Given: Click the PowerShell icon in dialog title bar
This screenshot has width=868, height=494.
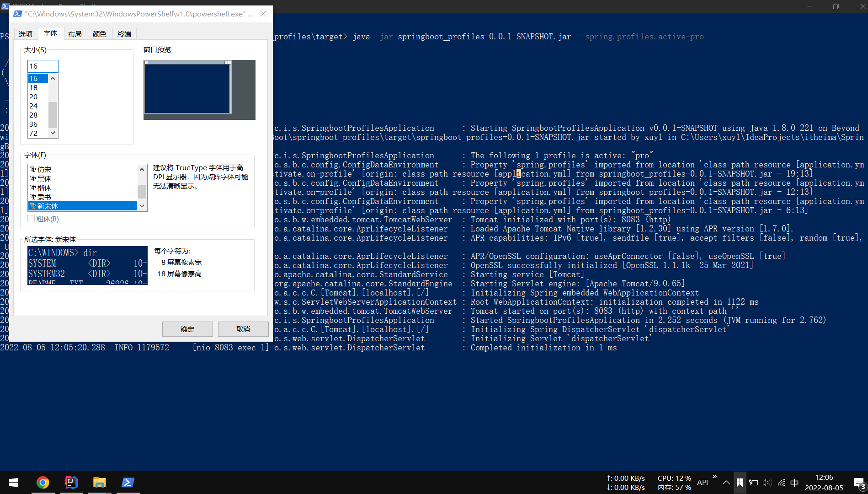Looking at the screenshot, I should click(17, 14).
